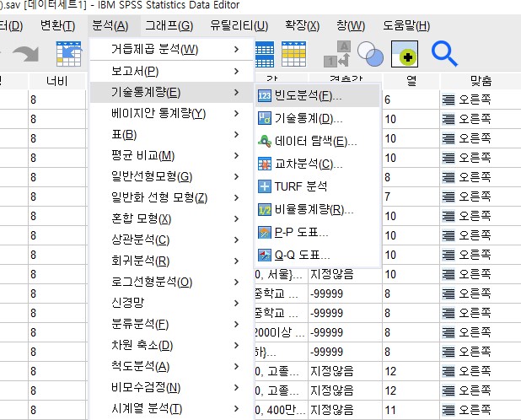Choose Q-Q 도표... from the submenu
The width and height of the screenshot is (521, 420).
coord(317,256)
